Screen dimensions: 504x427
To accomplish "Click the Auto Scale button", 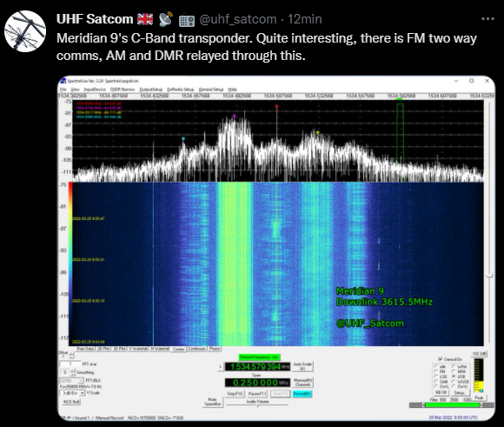I will pyautogui.click(x=302, y=366).
